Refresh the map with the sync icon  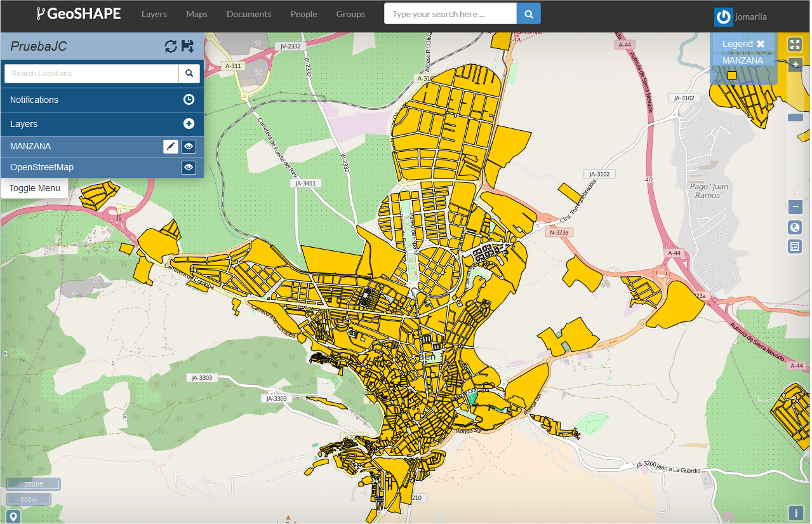(170, 46)
